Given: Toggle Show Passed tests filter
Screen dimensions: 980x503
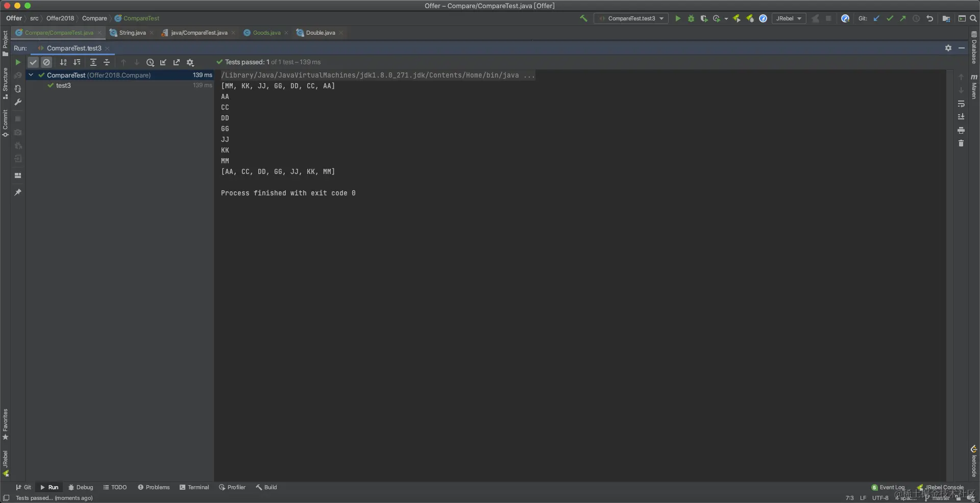Looking at the screenshot, I should pyautogui.click(x=33, y=62).
